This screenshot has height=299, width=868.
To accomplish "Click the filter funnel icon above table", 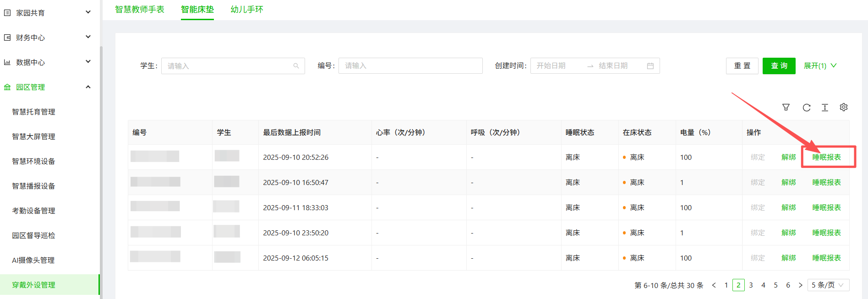I will [x=786, y=107].
